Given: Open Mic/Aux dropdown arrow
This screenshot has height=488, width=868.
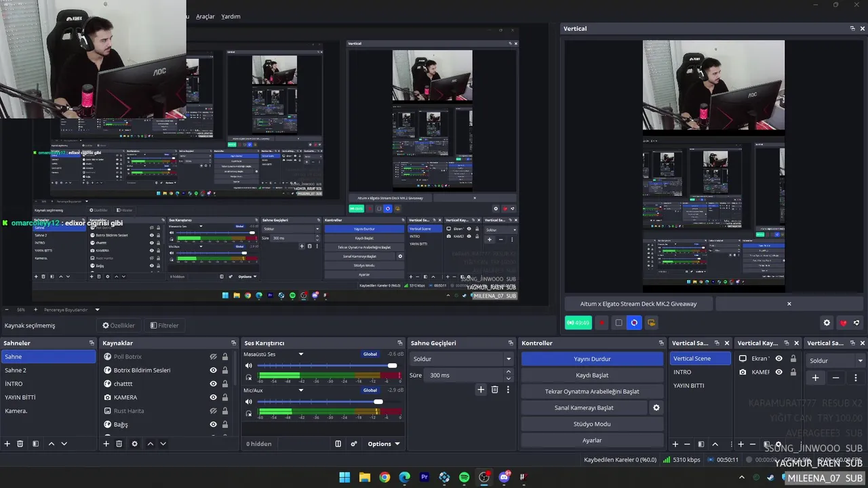Looking at the screenshot, I should (x=301, y=390).
